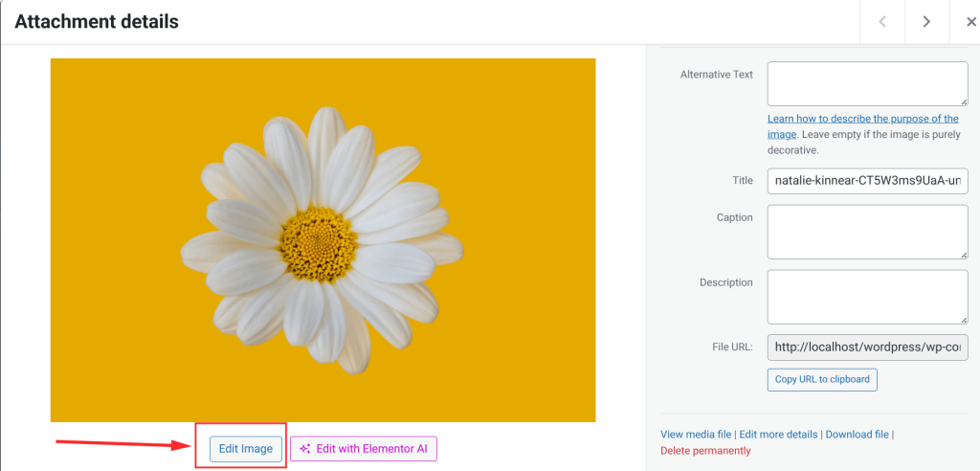Click the Alternative Text label
This screenshot has width=980, height=471.
[716, 75]
